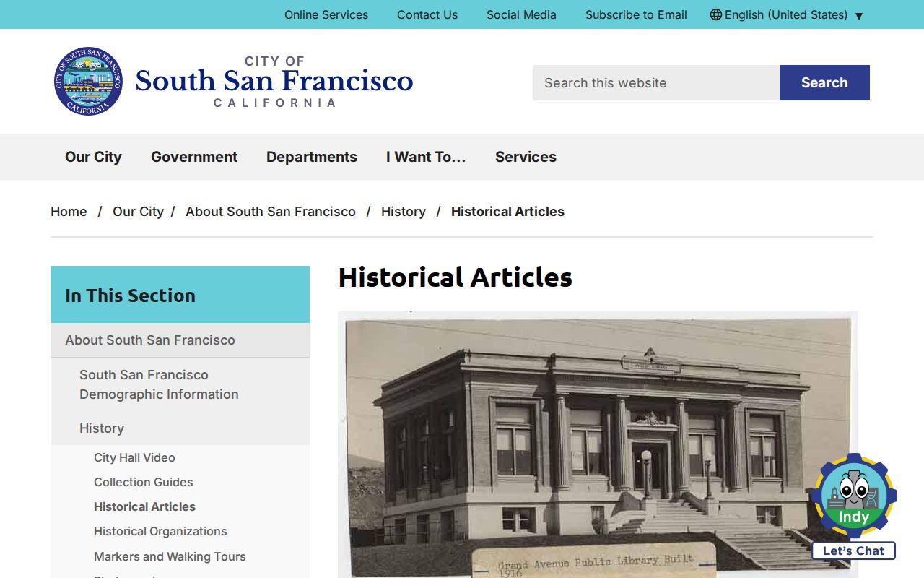The height and width of the screenshot is (578, 924).
Task: Click Subscribe to Email link
Action: point(636,14)
